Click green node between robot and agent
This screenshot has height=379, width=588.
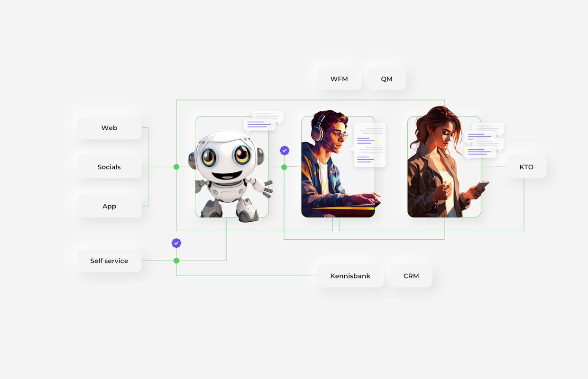(x=284, y=167)
